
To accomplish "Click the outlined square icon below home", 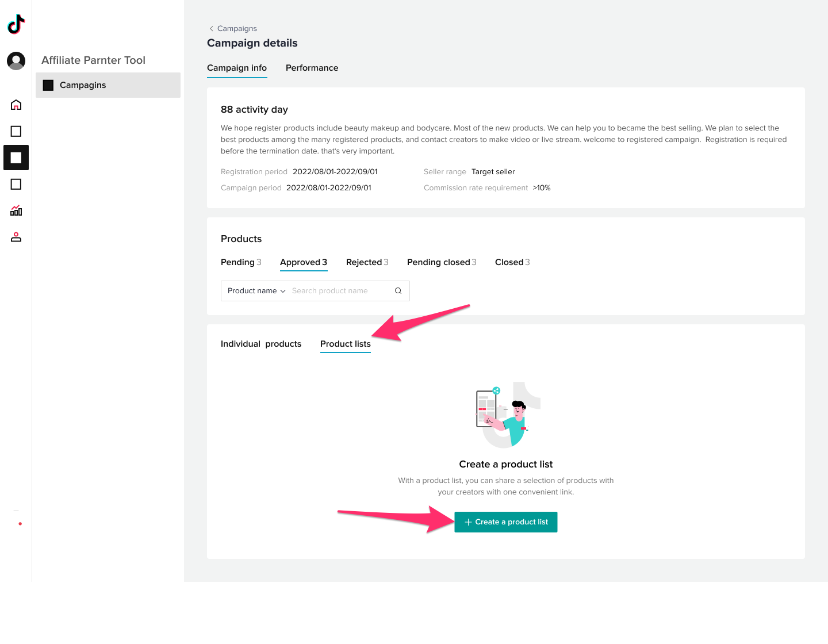I will (16, 131).
